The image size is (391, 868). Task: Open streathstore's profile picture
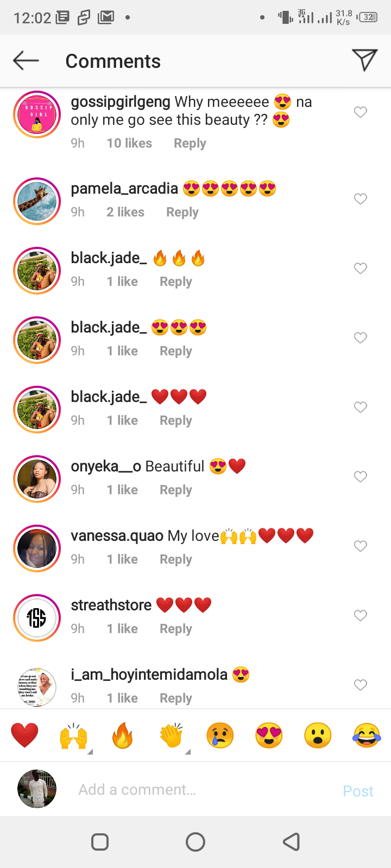coord(37,618)
